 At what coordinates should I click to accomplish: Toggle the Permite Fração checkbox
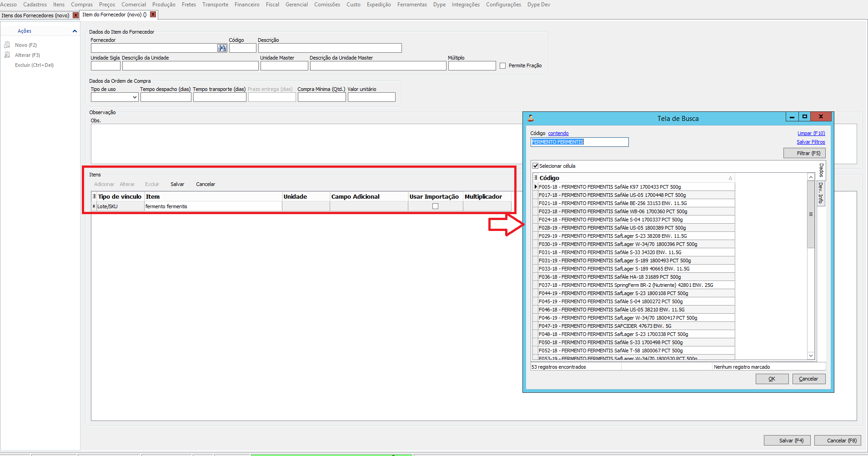click(502, 66)
